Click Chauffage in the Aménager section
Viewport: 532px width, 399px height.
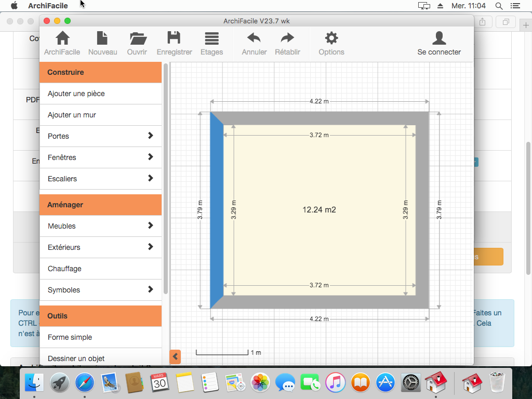click(65, 269)
